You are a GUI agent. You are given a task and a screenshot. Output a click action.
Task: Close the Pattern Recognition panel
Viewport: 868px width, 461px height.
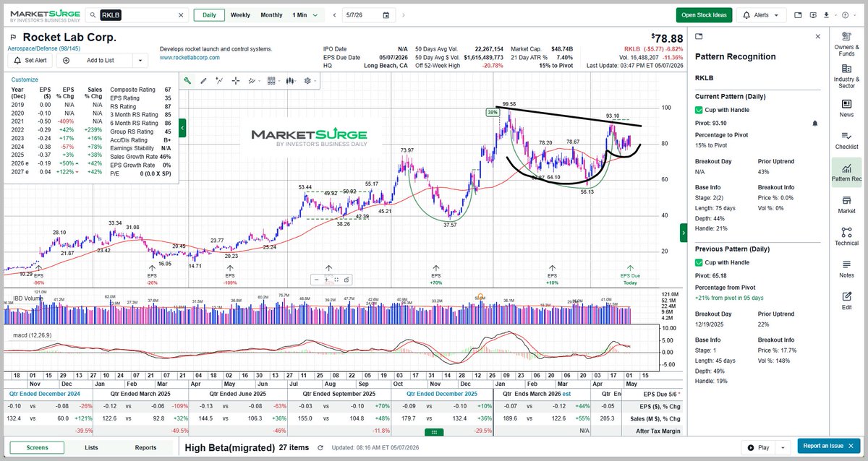(x=818, y=36)
